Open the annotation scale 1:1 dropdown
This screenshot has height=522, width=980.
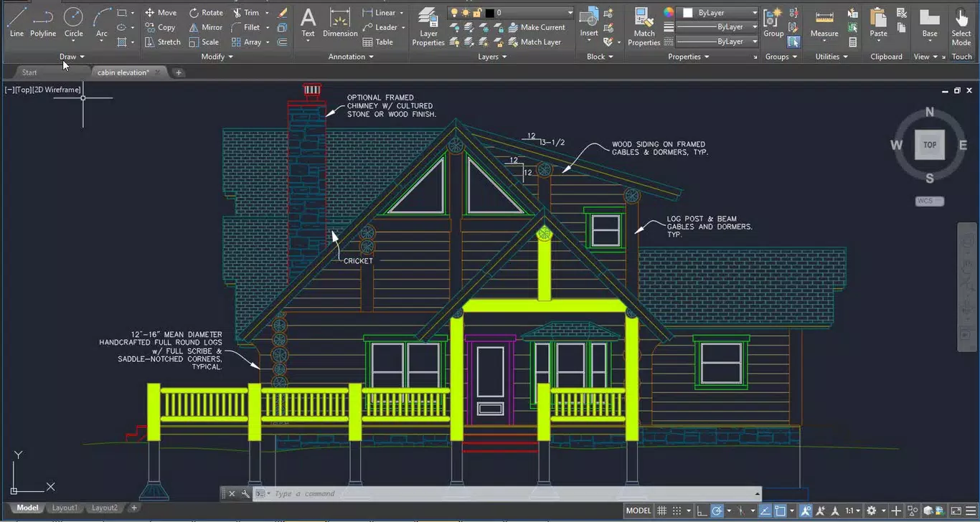click(852, 511)
